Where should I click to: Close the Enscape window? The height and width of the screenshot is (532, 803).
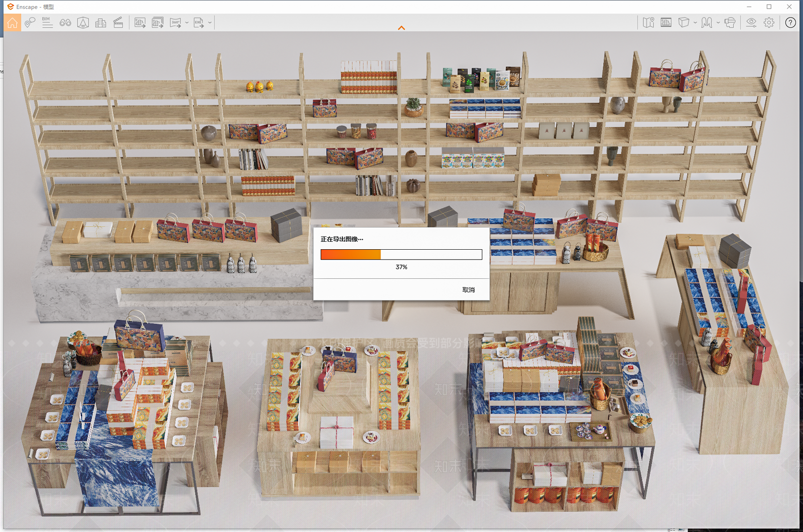(x=789, y=7)
